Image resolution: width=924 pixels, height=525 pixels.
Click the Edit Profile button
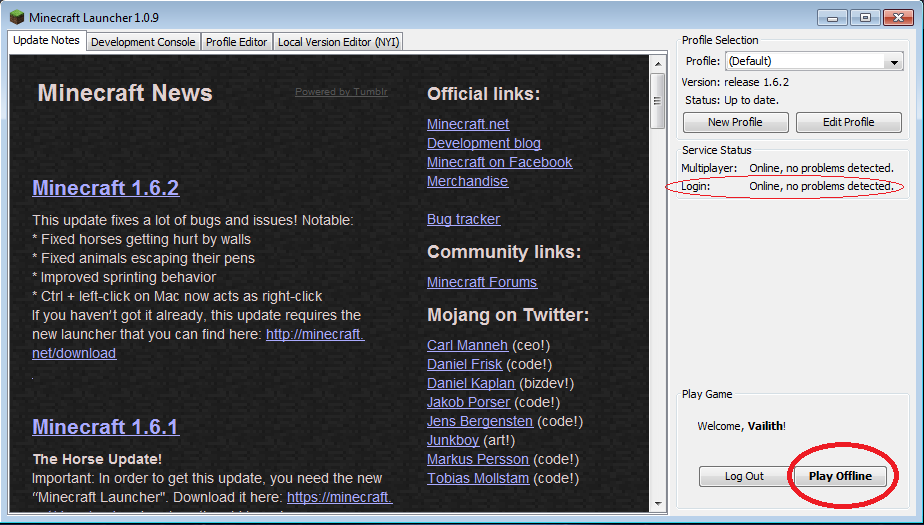849,122
